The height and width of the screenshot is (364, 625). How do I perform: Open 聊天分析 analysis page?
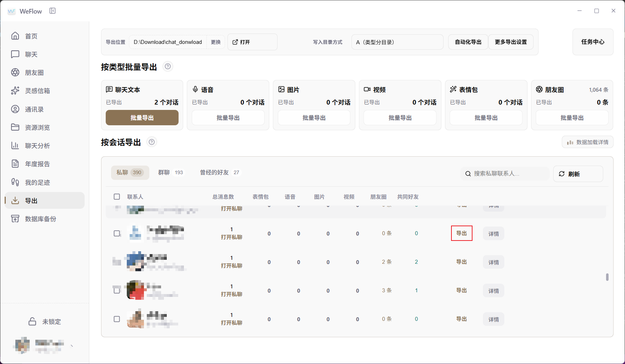tap(45, 146)
